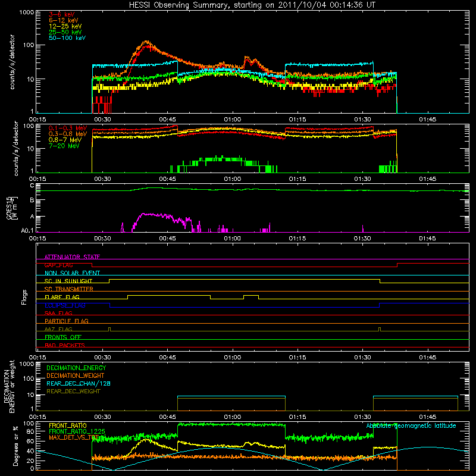Select the 25-50 keV legend label
Viewport: 476px width, 476px height.
pyautogui.click(x=65, y=32)
